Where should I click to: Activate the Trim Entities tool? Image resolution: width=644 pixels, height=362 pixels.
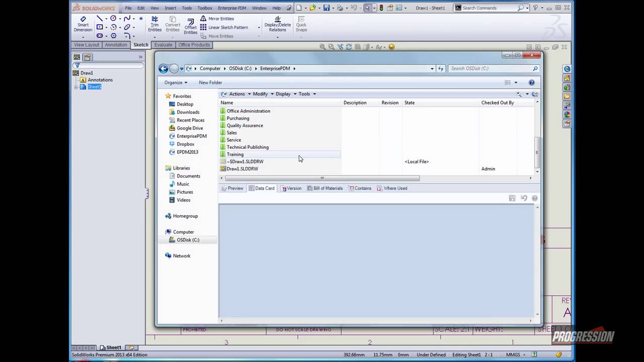[154, 24]
